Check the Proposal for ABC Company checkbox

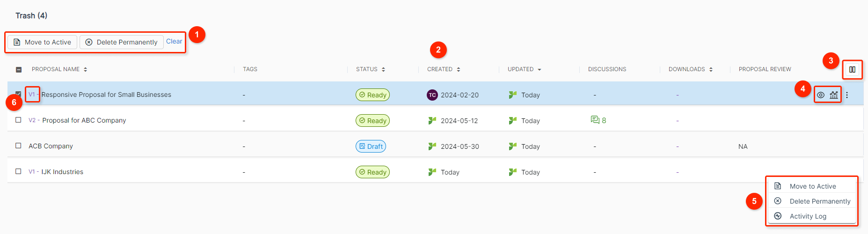[18, 120]
